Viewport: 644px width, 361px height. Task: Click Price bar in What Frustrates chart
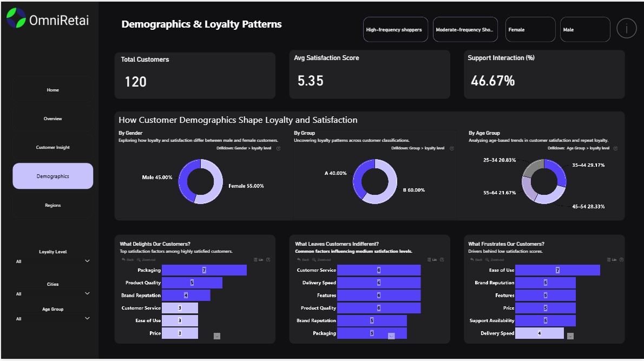[x=546, y=307]
